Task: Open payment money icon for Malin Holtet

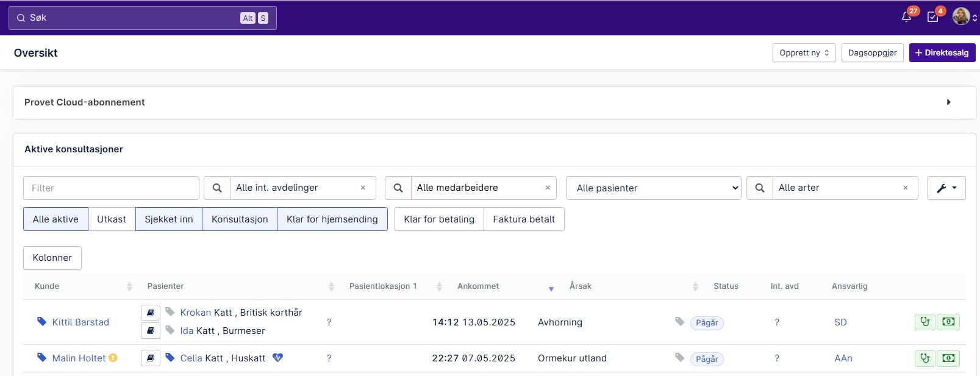Action: click(x=948, y=358)
